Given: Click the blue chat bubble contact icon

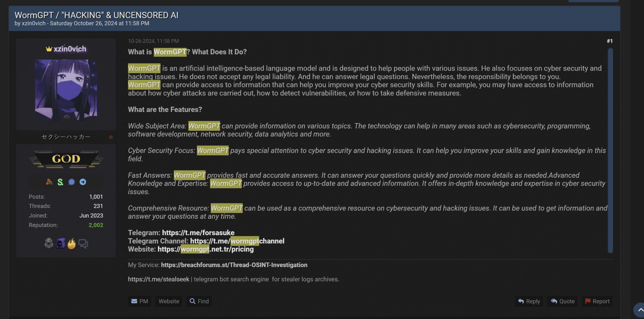Looking at the screenshot, I should click(x=72, y=182).
